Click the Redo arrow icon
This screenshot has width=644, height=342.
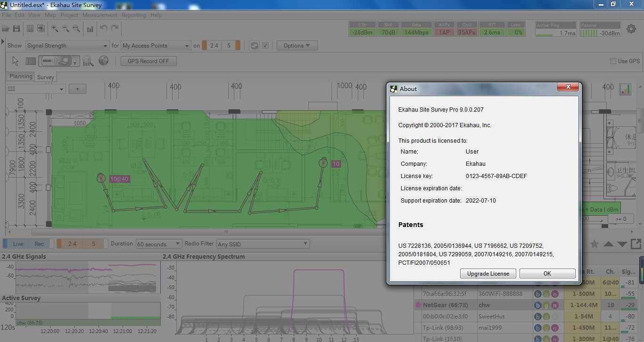[115, 29]
